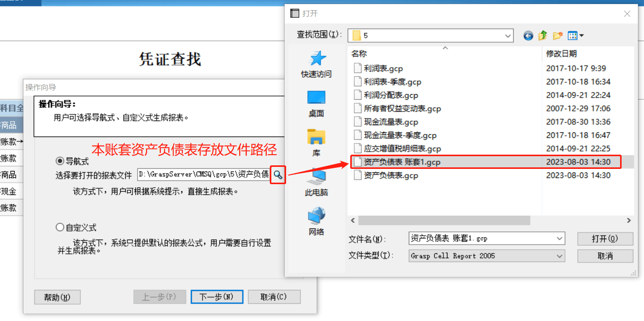Go back using the blue back arrow icon
644x321 pixels.
(x=528, y=36)
